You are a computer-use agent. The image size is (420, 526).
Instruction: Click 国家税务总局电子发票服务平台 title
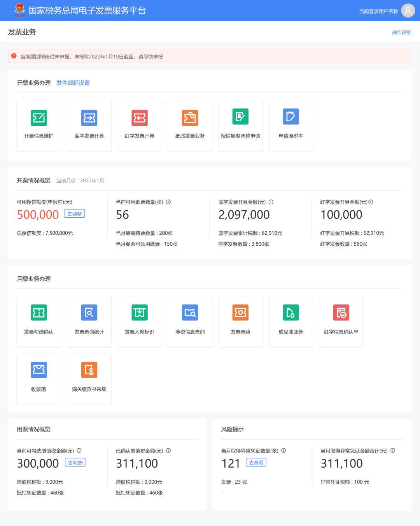(x=87, y=10)
